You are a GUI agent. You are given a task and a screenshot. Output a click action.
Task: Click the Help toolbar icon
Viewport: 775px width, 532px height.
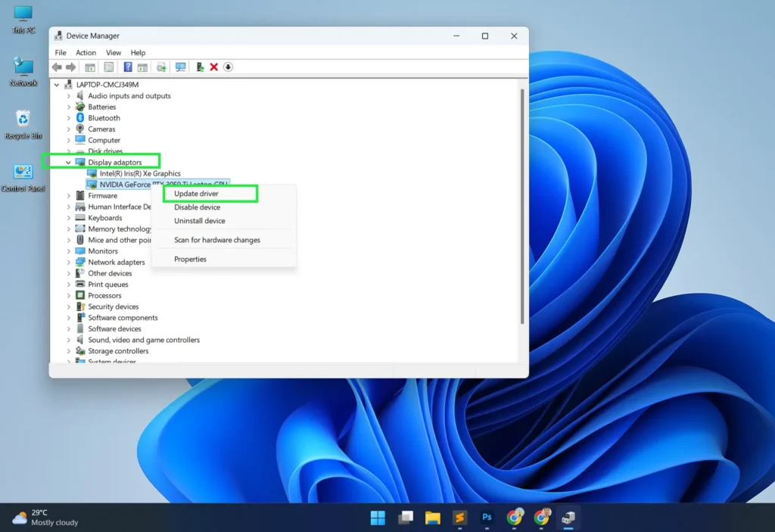tap(128, 67)
